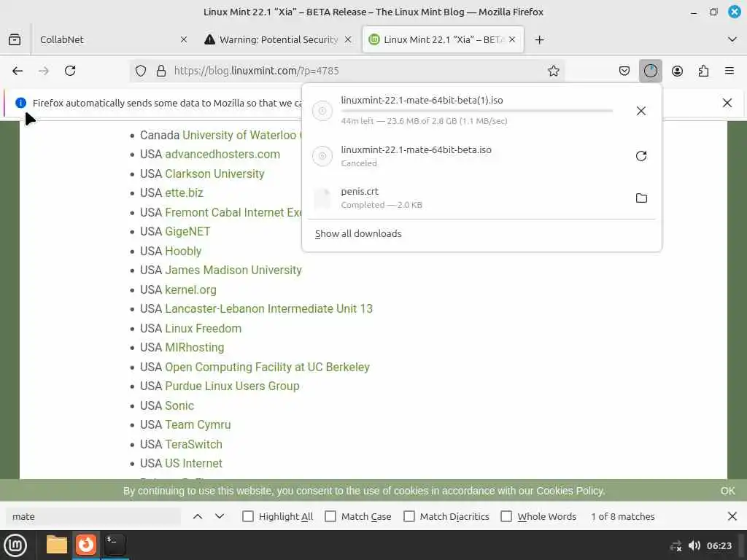Switch to the Warning: Potential Security tab

point(277,39)
